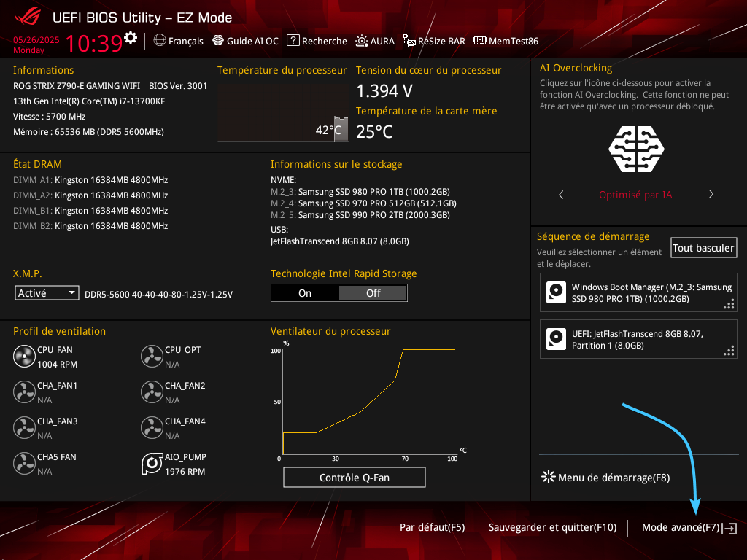
Task: Open the X.M.P. Activé dropdown
Action: click(x=47, y=293)
